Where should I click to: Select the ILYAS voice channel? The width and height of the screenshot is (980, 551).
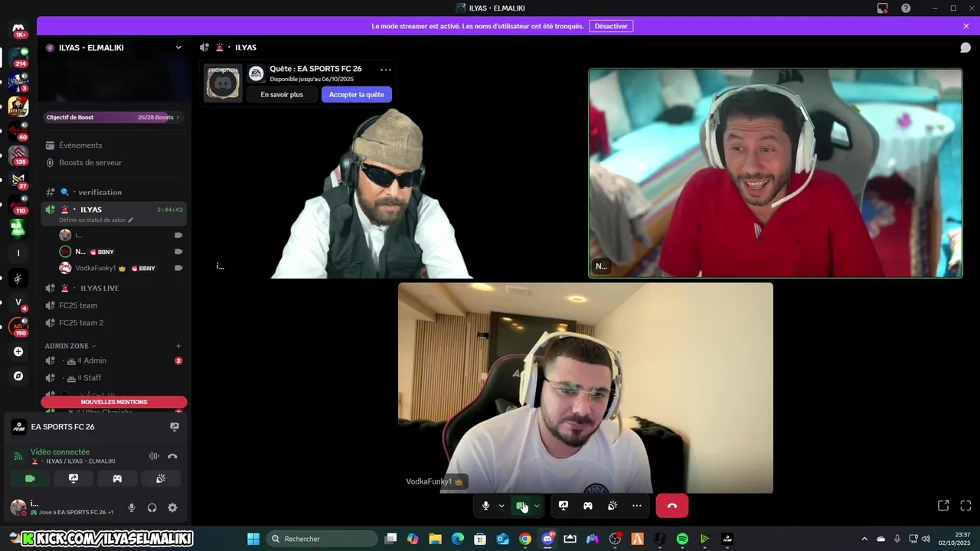[115, 209]
